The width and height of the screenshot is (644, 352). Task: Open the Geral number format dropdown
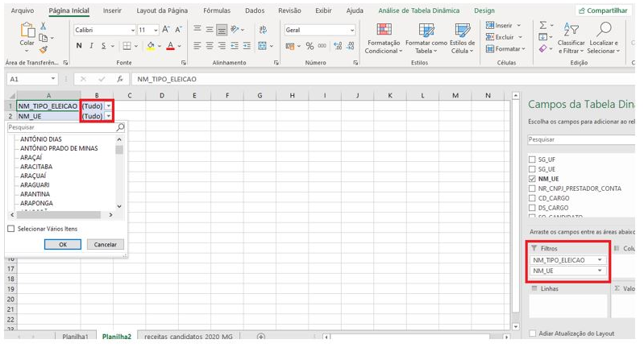351,30
